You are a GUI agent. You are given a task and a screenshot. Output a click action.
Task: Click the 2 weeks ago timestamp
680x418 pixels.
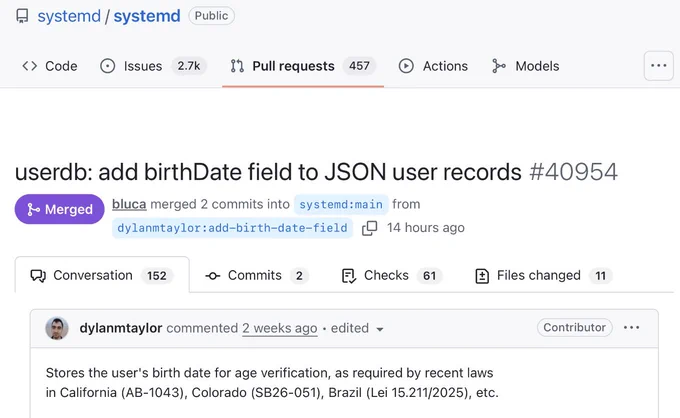pyautogui.click(x=280, y=328)
